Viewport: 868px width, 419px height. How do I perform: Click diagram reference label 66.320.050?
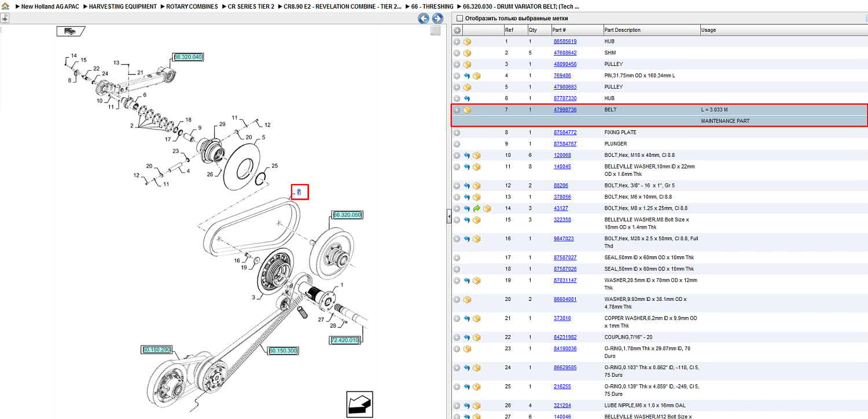point(347,215)
